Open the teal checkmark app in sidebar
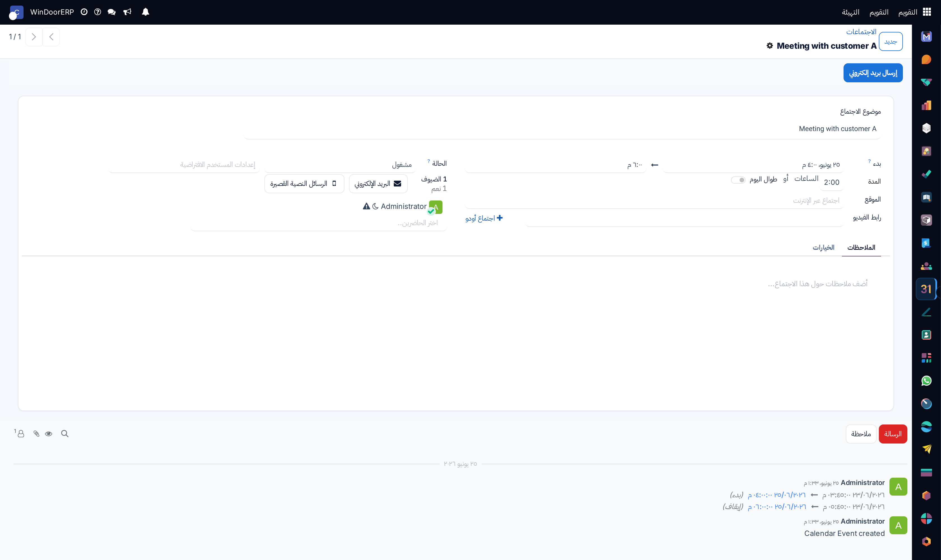 [926, 174]
